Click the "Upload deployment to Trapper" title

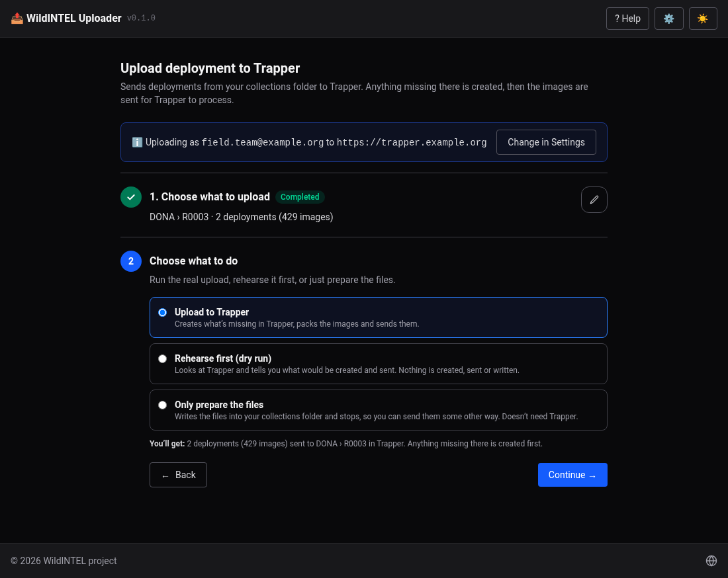210,68
